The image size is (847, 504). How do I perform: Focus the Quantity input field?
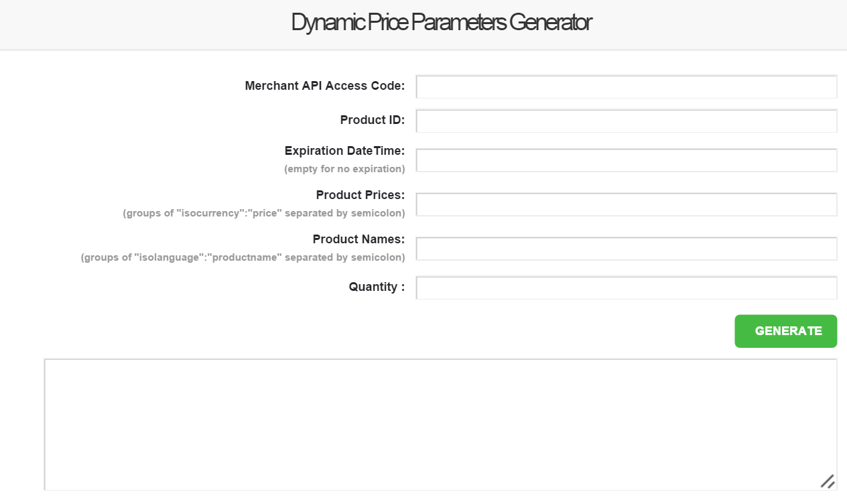coord(627,288)
